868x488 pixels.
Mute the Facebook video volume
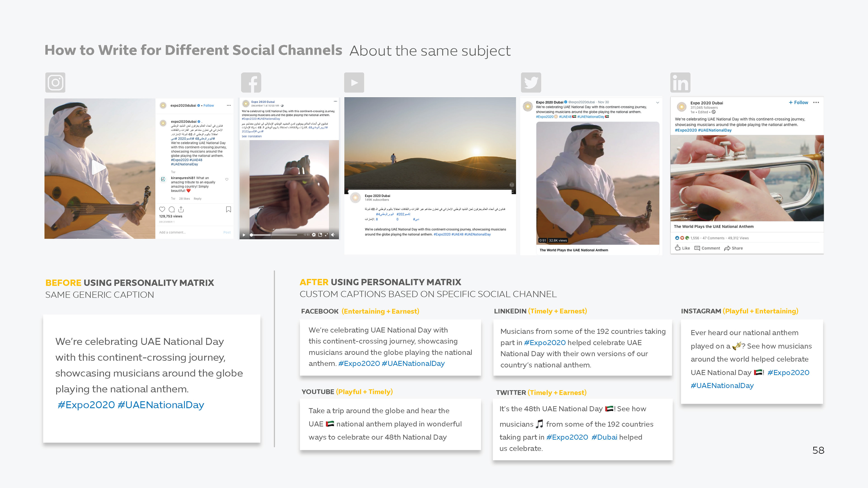coord(333,235)
